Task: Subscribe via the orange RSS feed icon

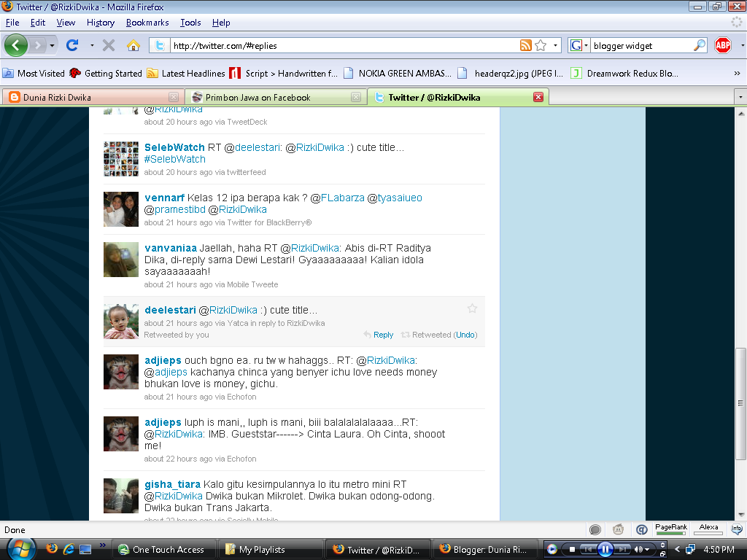Action: pos(525,46)
